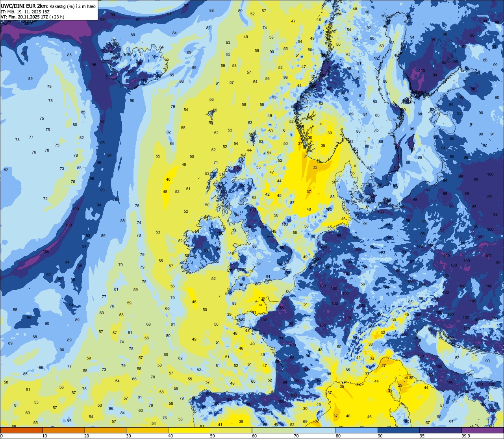
Task: Click the '95' label on the legend scale
Action: (x=422, y=436)
